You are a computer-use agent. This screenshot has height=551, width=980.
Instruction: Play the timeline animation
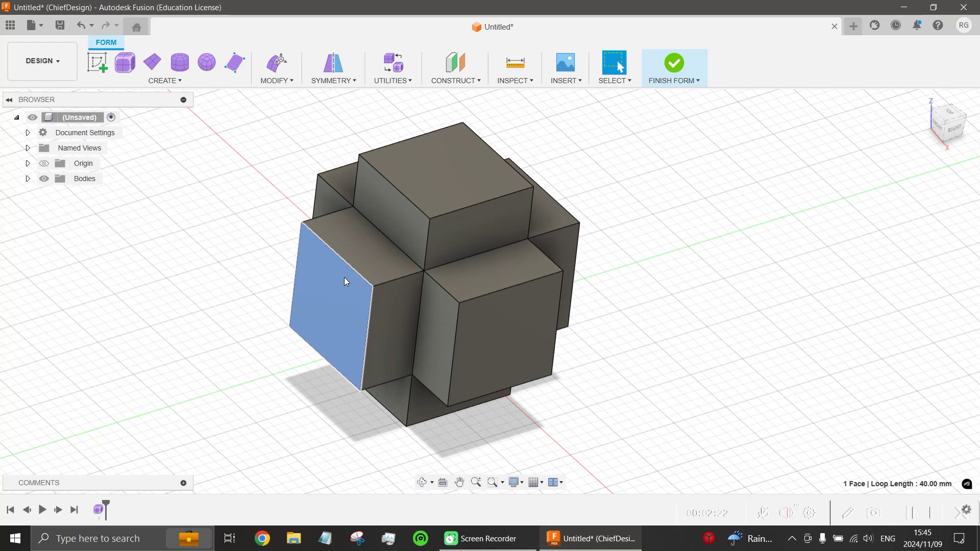coord(42,509)
